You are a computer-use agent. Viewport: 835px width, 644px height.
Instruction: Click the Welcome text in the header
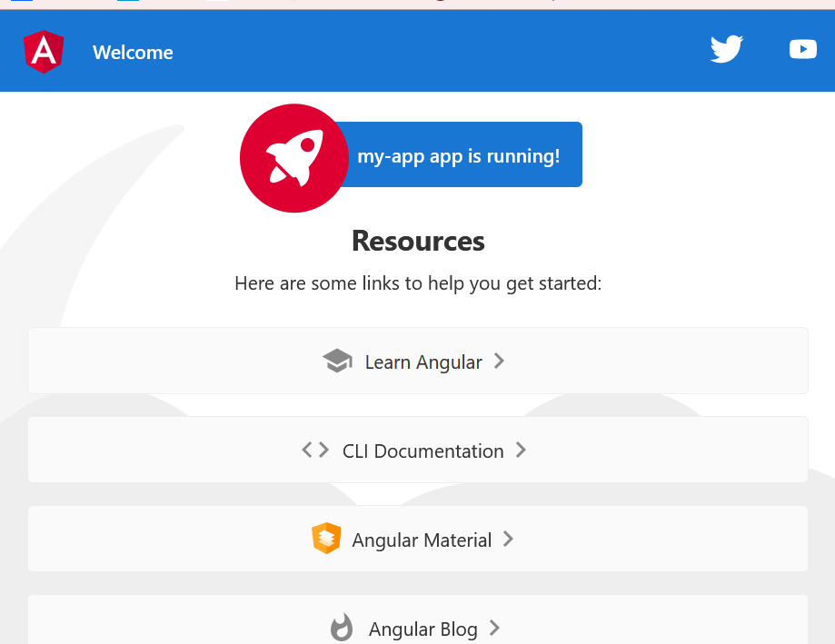coord(133,52)
